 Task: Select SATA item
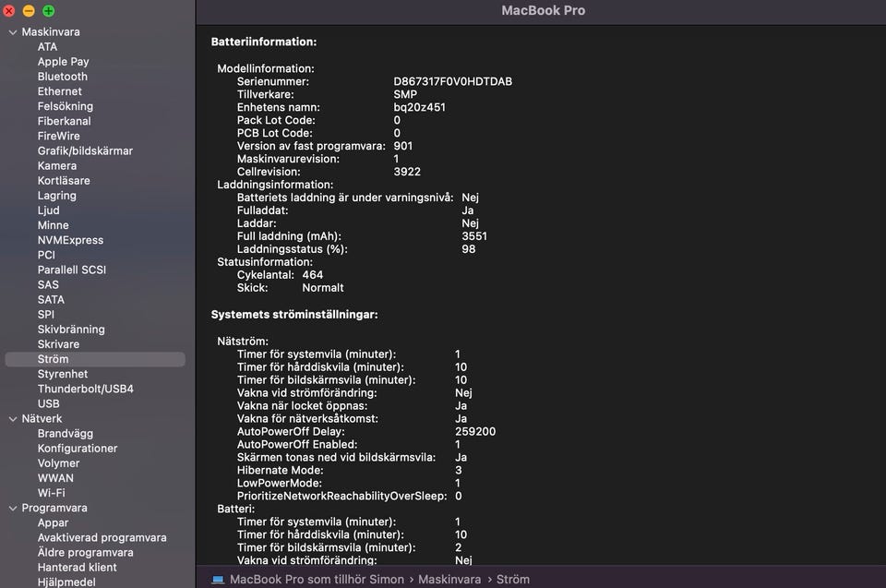[x=51, y=300]
